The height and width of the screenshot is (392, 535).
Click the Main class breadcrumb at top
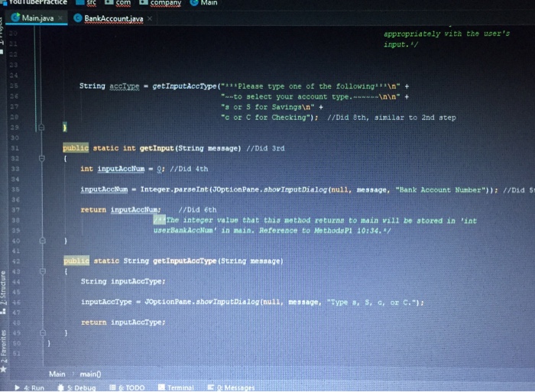point(209,3)
